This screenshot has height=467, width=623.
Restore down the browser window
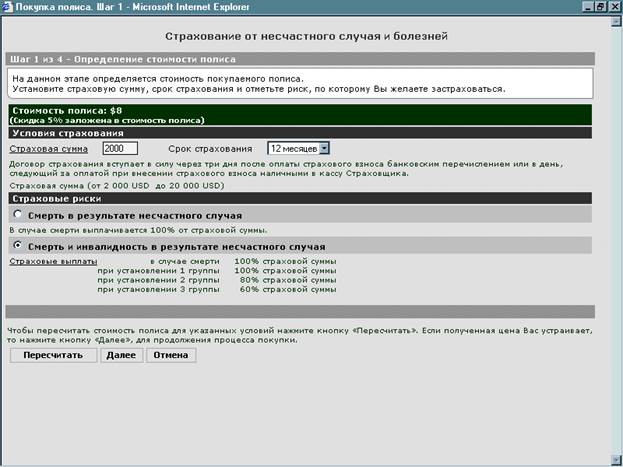pyautogui.click(x=602, y=6)
